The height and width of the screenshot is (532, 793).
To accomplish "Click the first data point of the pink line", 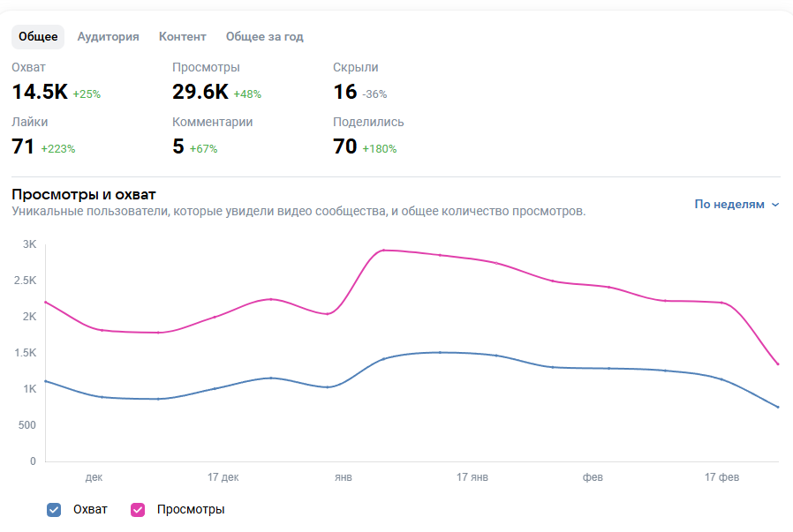I will pyautogui.click(x=45, y=302).
